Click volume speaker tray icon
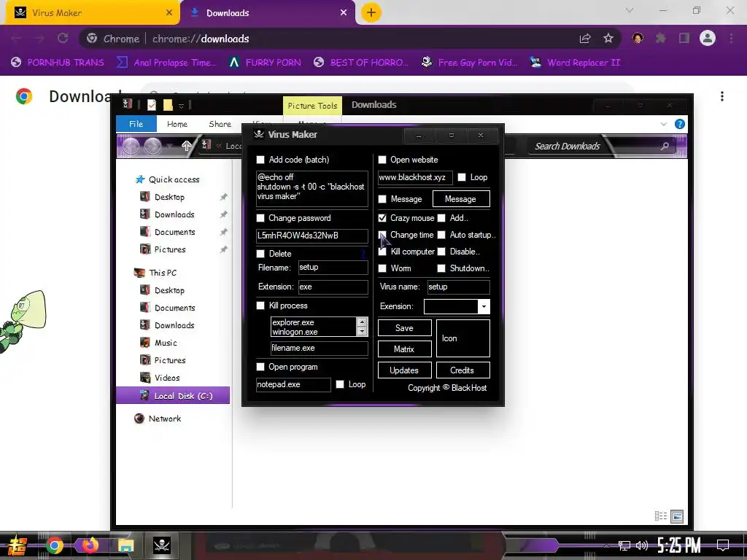Viewport: 747px width, 560px height. pyautogui.click(x=642, y=545)
